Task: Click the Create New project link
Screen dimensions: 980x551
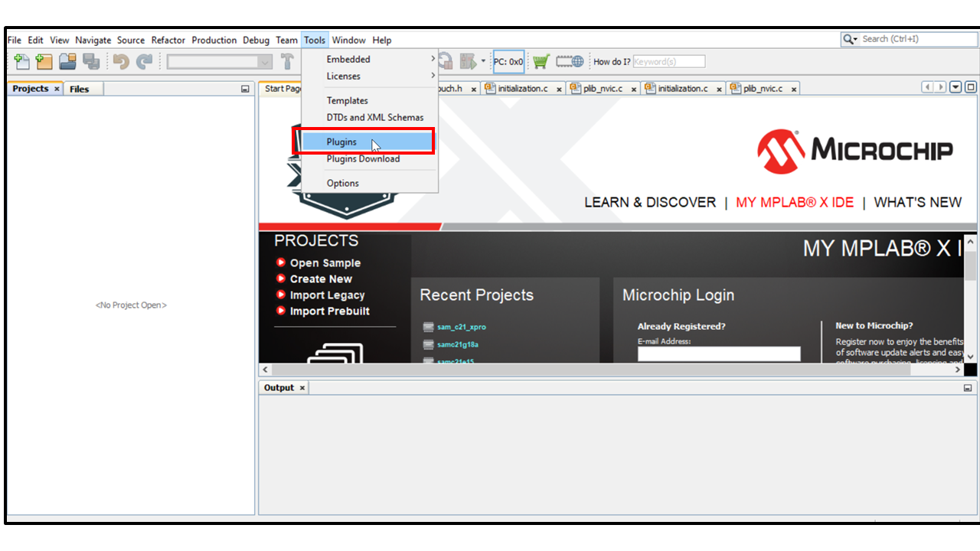Action: coord(321,279)
